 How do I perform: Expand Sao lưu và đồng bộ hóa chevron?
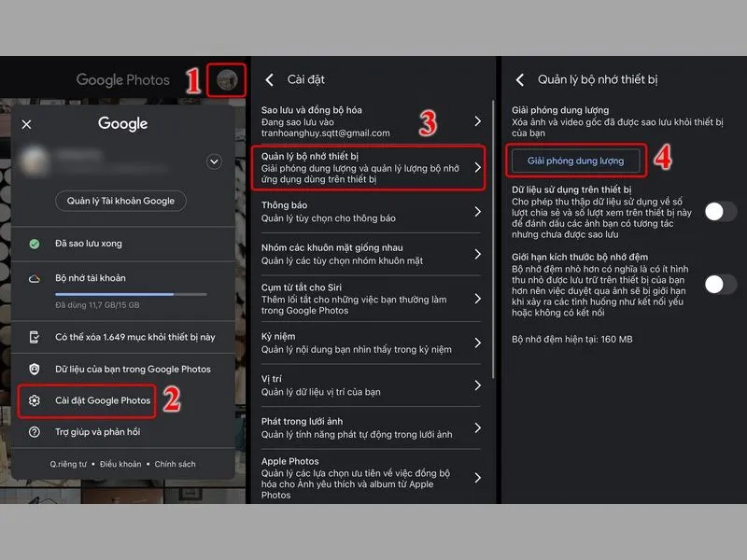tap(477, 121)
